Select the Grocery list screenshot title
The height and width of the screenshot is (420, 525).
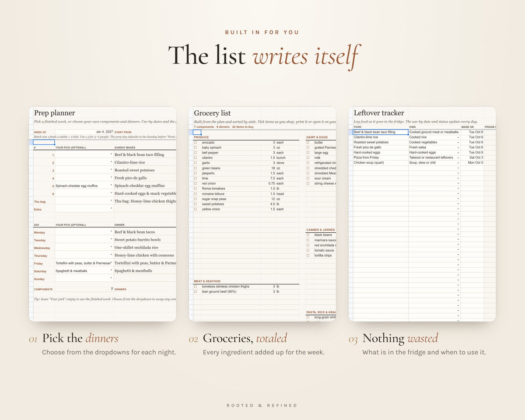[212, 113]
